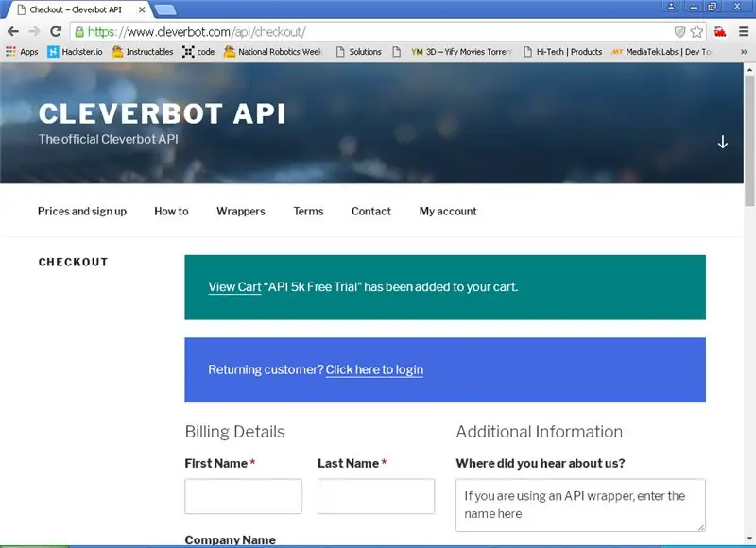The width and height of the screenshot is (756, 548).
Task: Open the Hi-Tech Products bookmark
Action: [562, 52]
